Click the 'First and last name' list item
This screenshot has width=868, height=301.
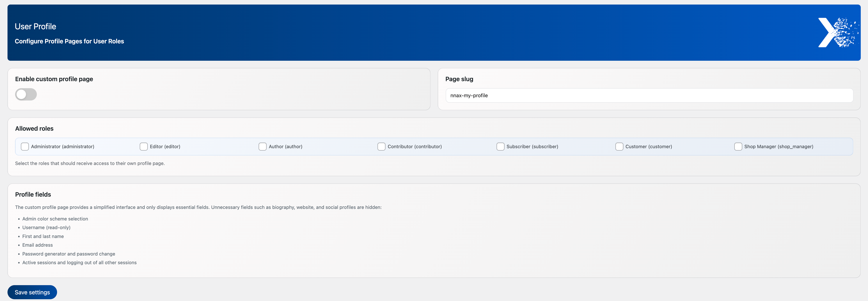(x=43, y=236)
